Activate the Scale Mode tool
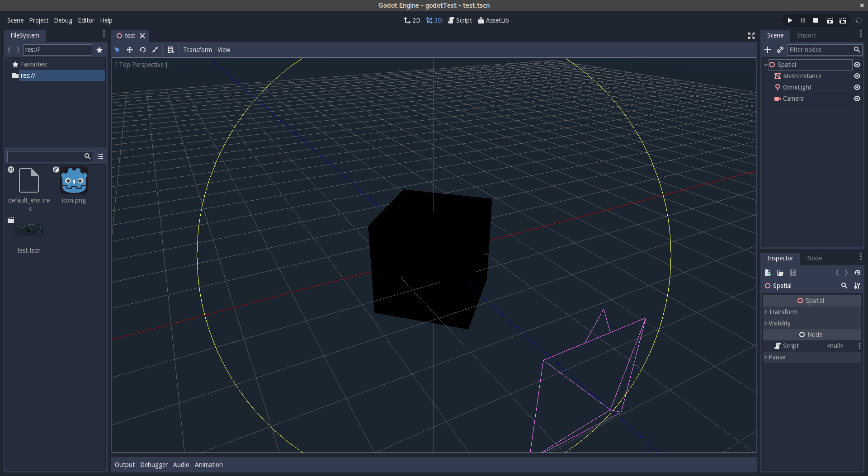868x476 pixels. [x=155, y=50]
